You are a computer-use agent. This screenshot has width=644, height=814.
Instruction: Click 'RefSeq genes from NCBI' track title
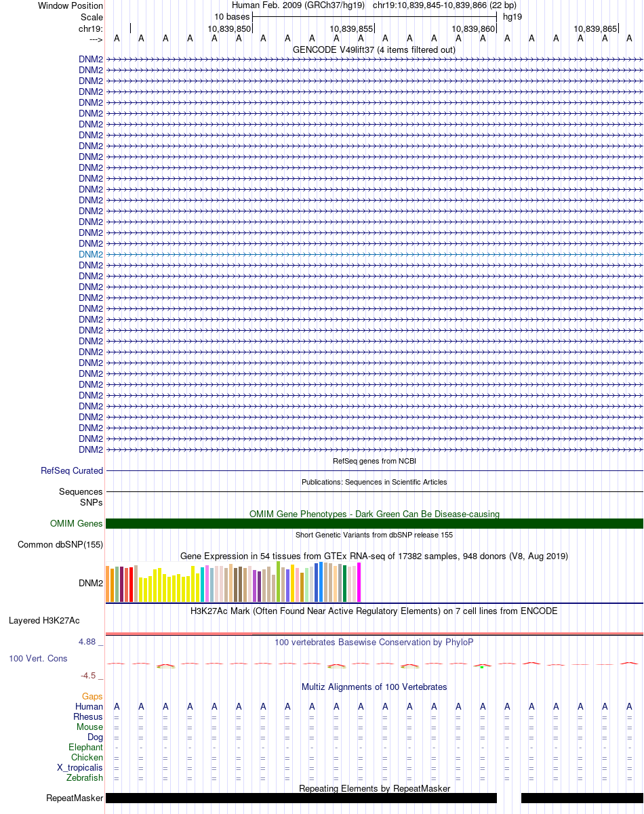click(x=374, y=461)
